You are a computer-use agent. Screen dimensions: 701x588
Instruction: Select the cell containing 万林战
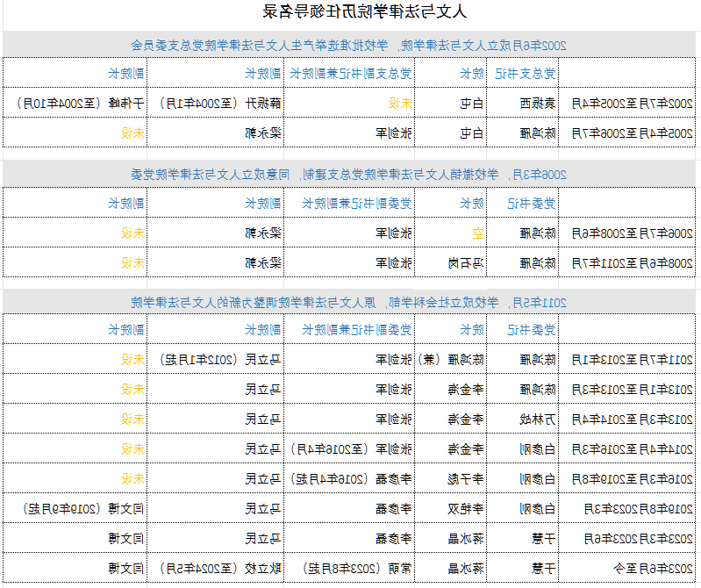point(522,419)
